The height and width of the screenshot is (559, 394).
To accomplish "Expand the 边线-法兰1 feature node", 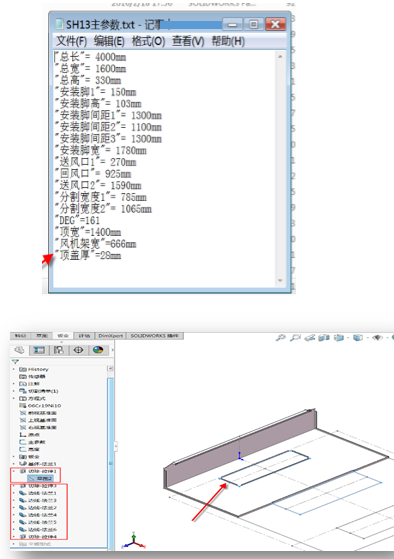I will pos(14,493).
